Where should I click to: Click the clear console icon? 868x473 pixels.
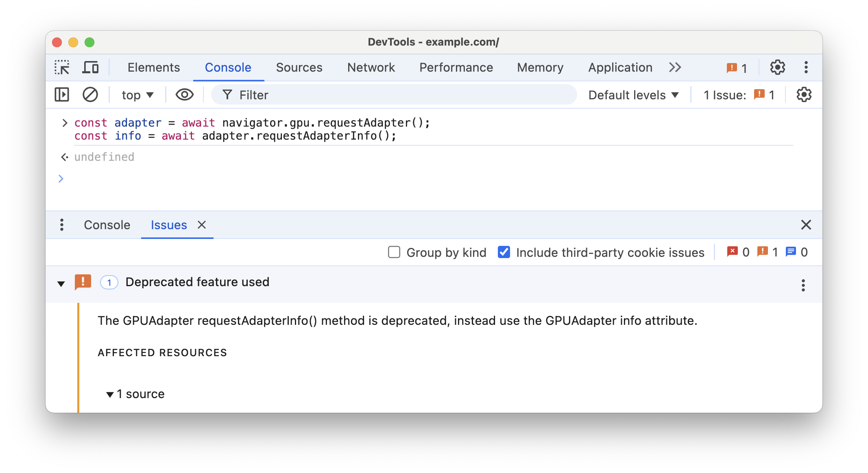pos(90,95)
